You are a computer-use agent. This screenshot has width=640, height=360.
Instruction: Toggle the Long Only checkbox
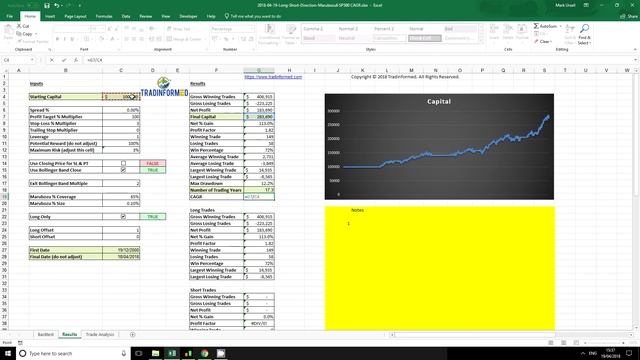click(123, 216)
